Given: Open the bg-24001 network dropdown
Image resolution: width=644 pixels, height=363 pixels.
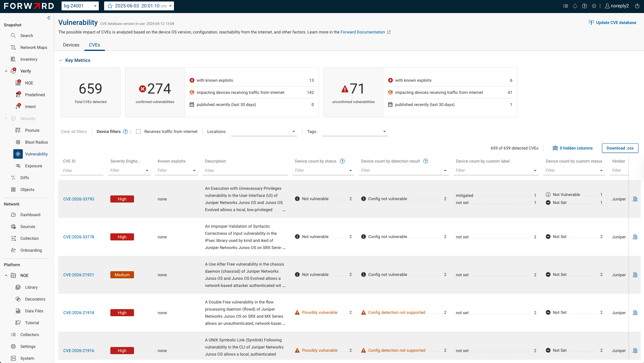Looking at the screenshot, I should tap(80, 6).
